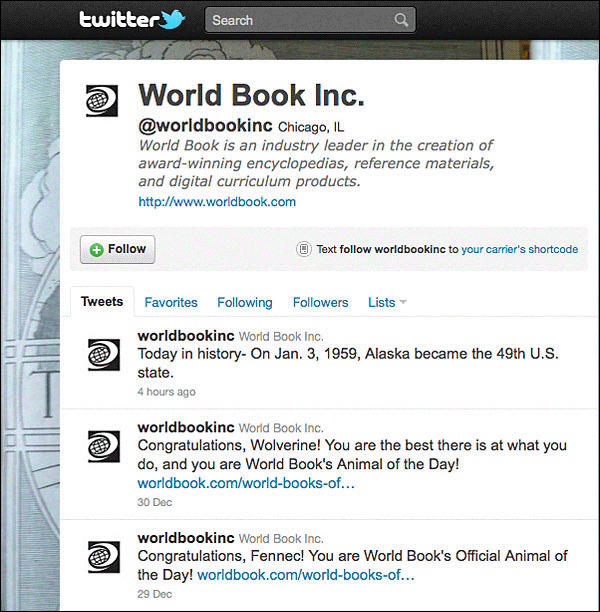The width and height of the screenshot is (600, 612).
Task: Click the Alaska 49th state tweet text
Action: pyautogui.click(x=348, y=363)
